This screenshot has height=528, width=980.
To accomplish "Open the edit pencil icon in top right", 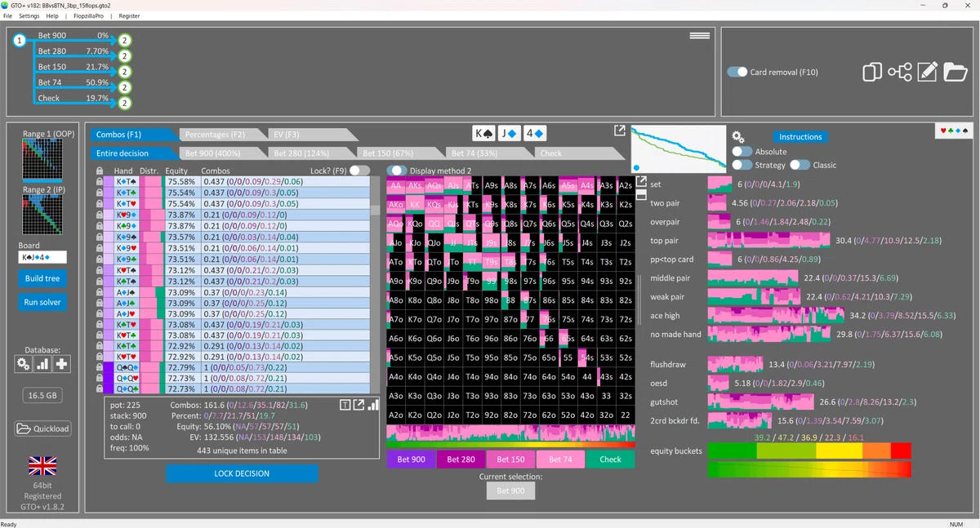I will [927, 72].
